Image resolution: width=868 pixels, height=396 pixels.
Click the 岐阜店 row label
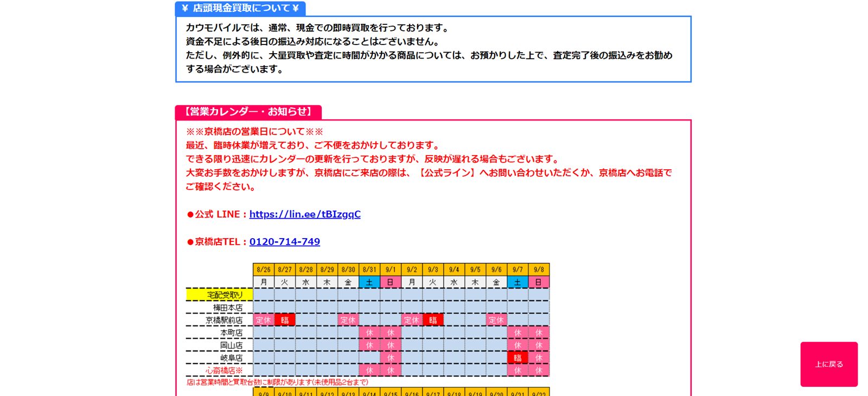pos(232,357)
